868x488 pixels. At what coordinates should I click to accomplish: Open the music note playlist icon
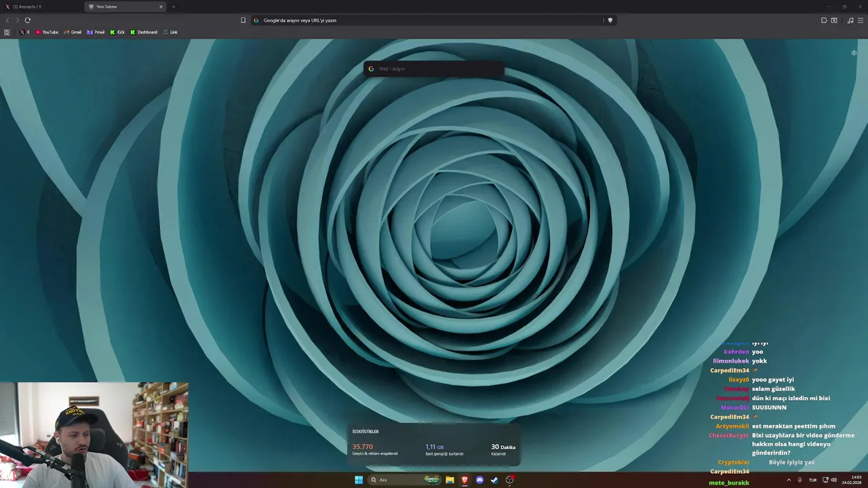[x=850, y=20]
